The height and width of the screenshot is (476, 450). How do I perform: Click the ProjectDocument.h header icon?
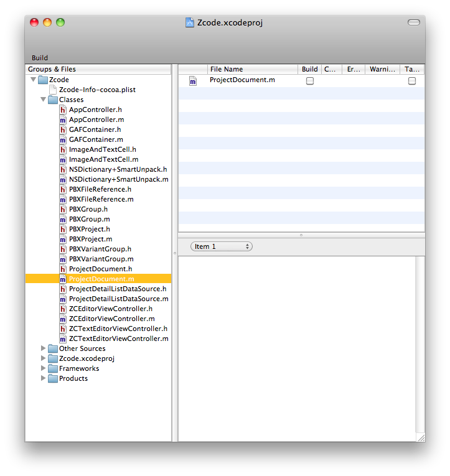pos(62,269)
